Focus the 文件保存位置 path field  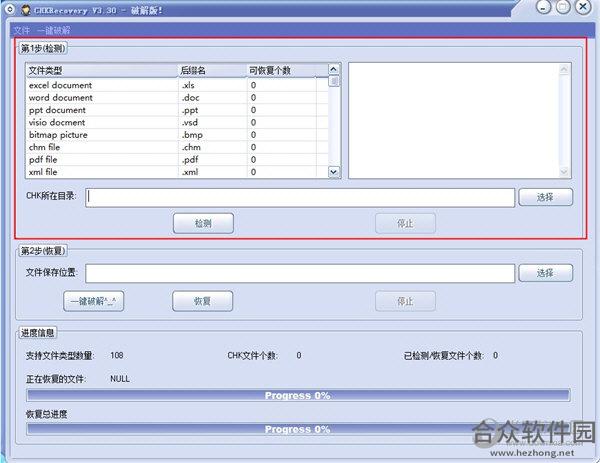point(300,273)
